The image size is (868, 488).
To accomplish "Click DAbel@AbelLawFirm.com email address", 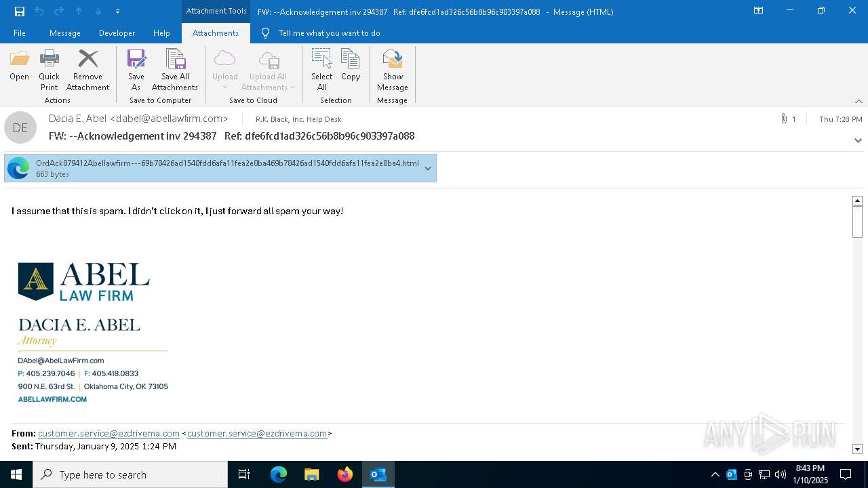I will [61, 361].
